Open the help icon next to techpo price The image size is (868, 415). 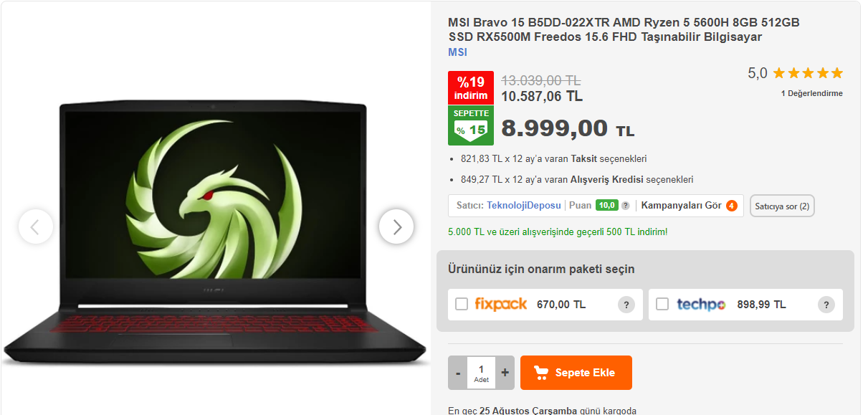tap(826, 305)
